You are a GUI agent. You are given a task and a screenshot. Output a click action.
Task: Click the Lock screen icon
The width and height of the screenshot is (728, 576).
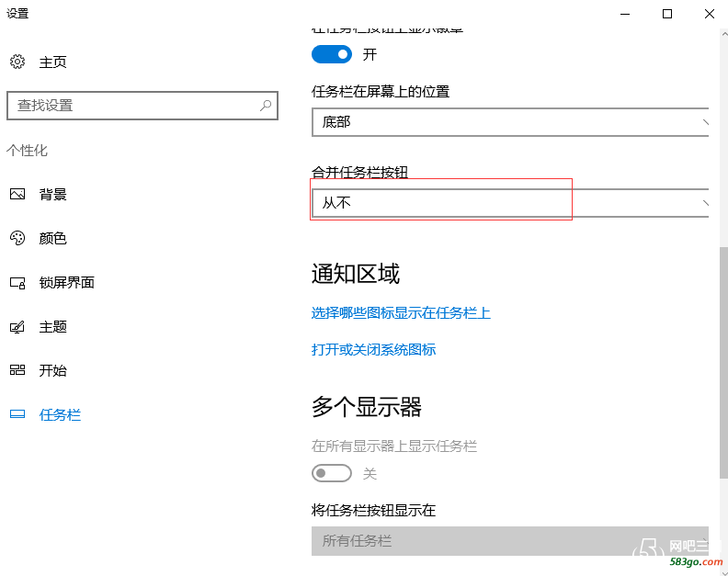pyautogui.click(x=17, y=283)
